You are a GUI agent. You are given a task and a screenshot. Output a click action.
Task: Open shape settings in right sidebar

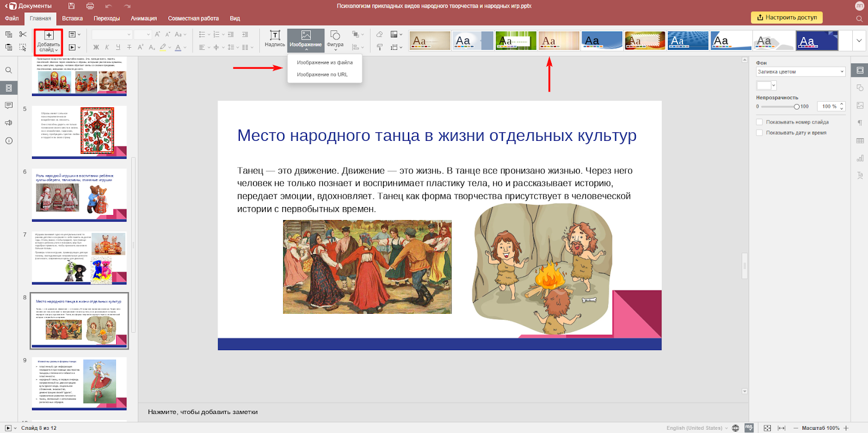point(860,88)
